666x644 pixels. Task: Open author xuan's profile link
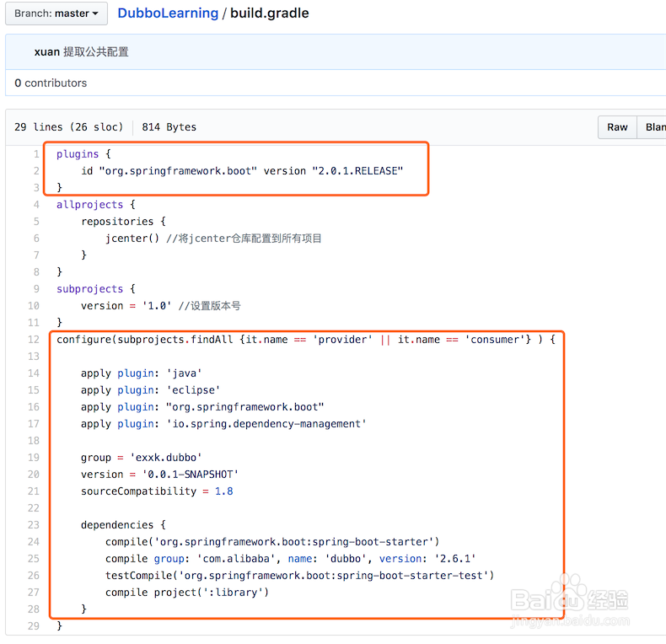[46, 51]
